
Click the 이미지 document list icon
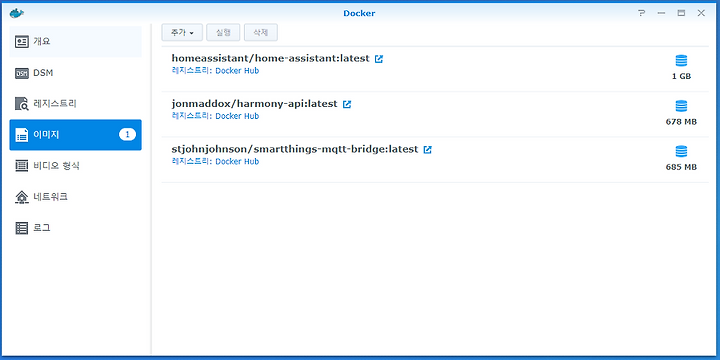[x=22, y=135]
